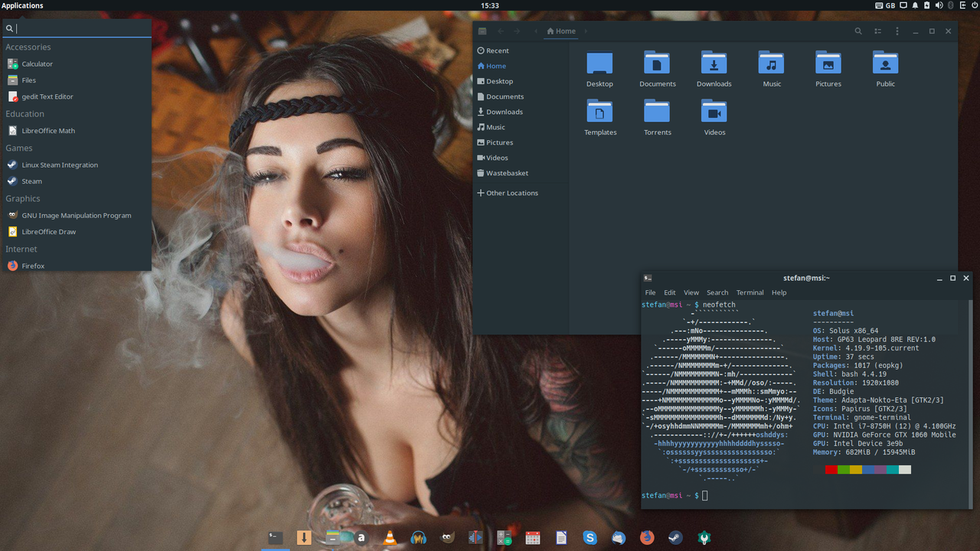Open GIMP from the dock
Screen dimensions: 980x551
(x=447, y=538)
